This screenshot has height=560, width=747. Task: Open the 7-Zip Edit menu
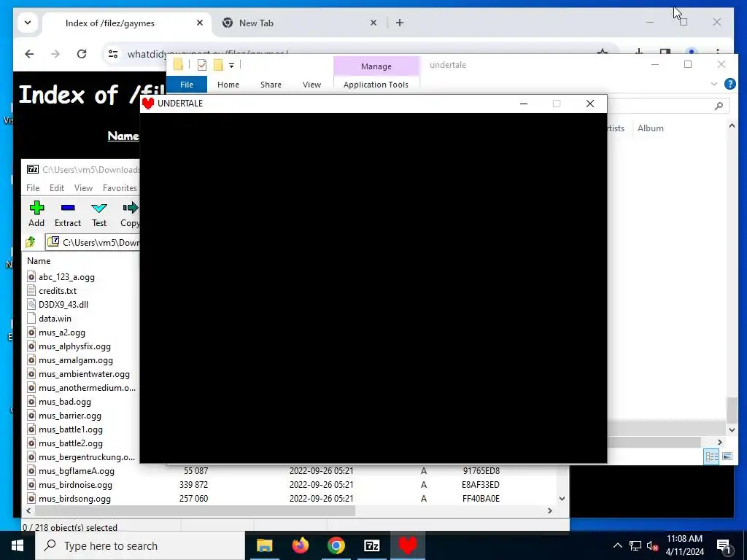[57, 188]
